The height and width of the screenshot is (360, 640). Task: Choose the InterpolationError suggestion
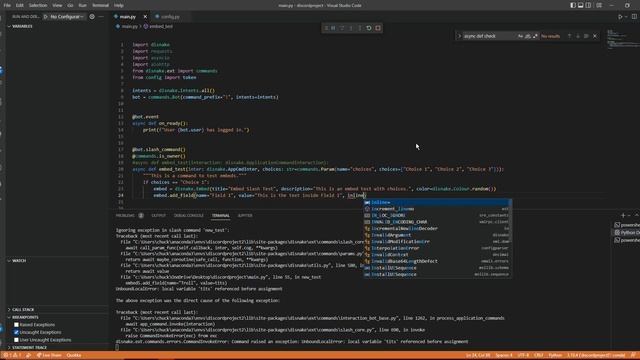coord(437,248)
